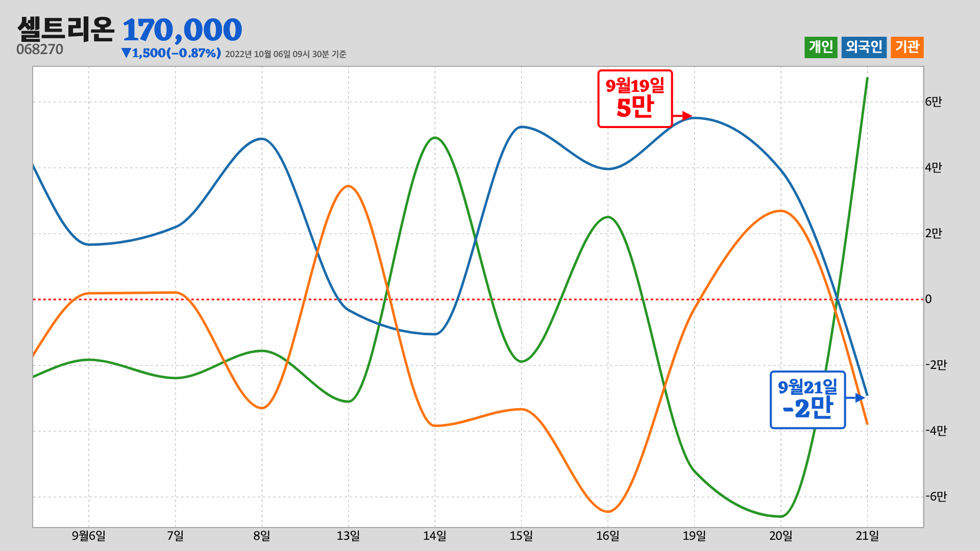Click the 170,000 price value
980x551 pixels.
click(182, 30)
